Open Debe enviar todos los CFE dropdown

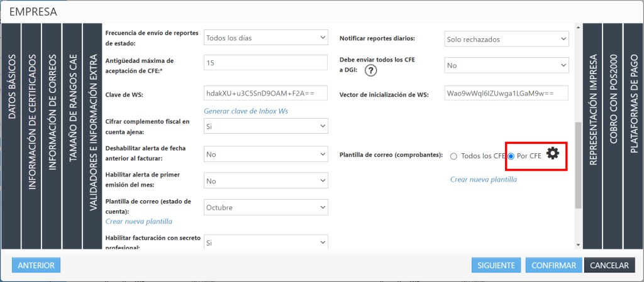click(x=506, y=65)
